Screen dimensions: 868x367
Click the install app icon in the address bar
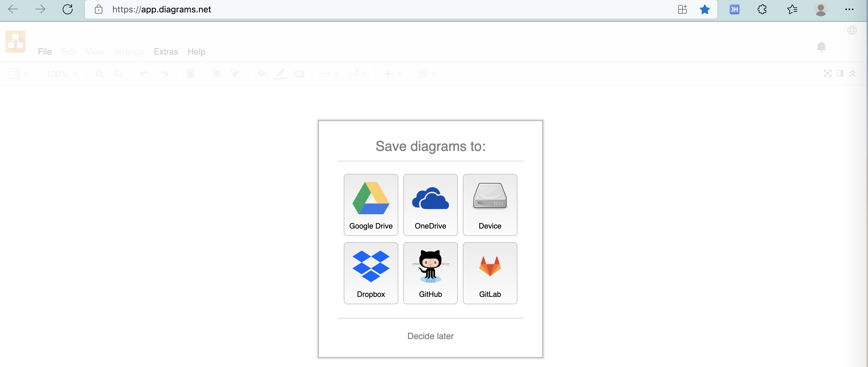tap(682, 9)
